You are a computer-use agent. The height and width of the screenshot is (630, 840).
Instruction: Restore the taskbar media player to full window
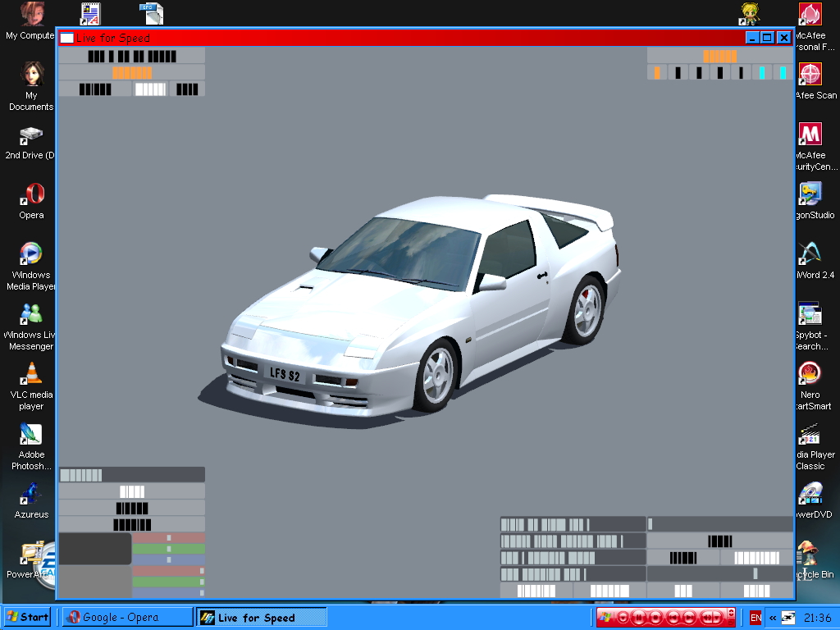pyautogui.click(x=731, y=623)
